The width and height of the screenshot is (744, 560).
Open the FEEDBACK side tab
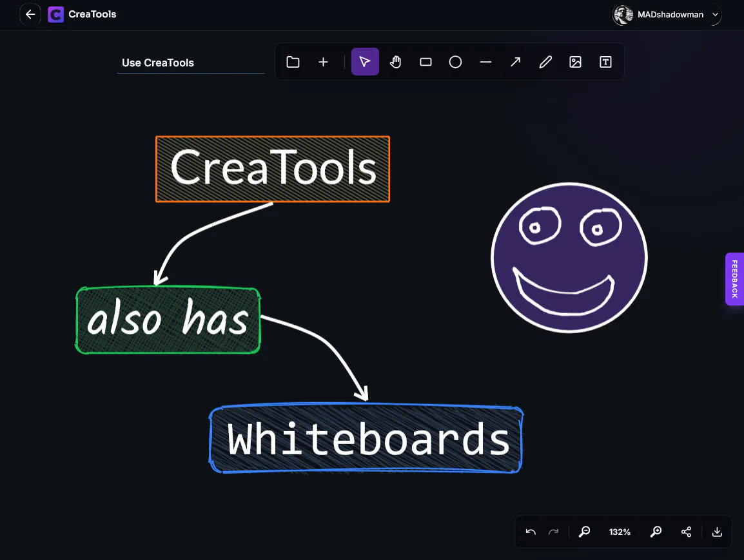(734, 279)
